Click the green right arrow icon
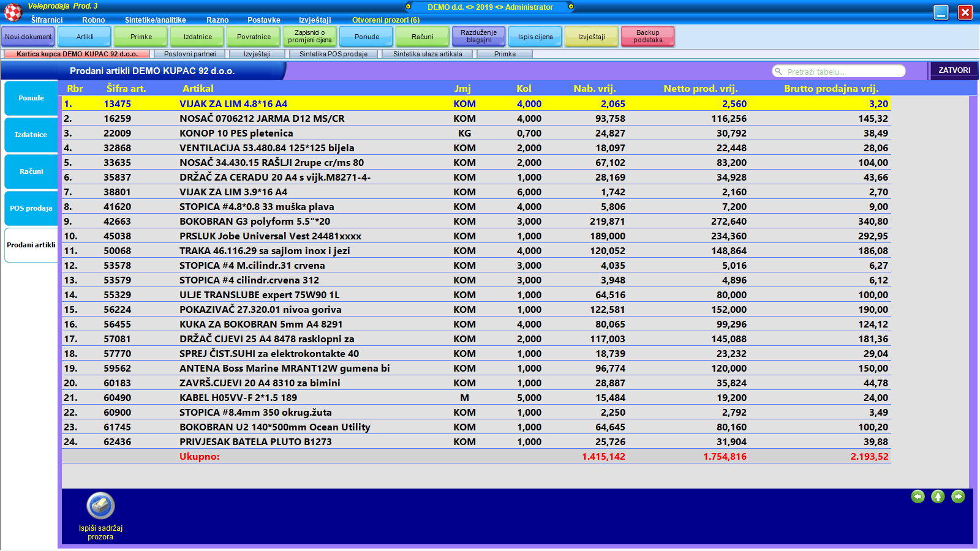The image size is (980, 551). coord(958,497)
